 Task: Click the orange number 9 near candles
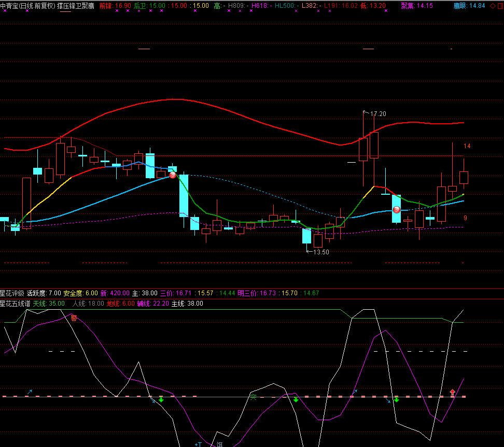click(465, 218)
